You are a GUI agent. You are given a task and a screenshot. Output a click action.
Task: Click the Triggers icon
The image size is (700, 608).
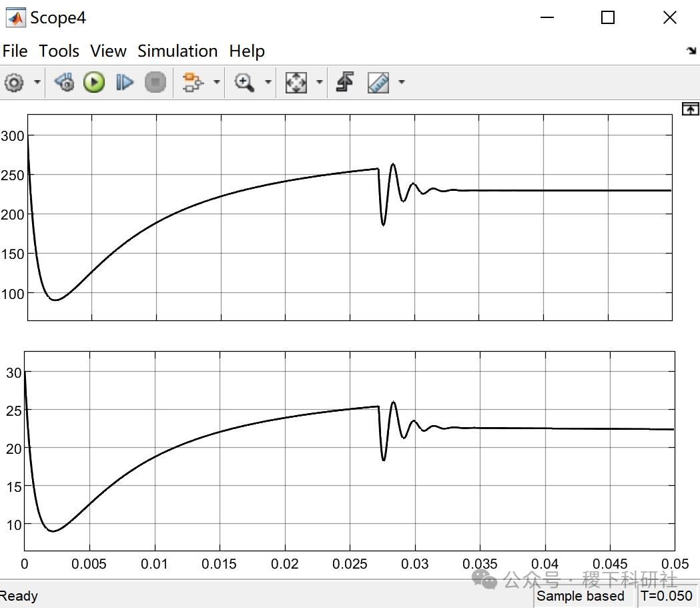point(345,82)
